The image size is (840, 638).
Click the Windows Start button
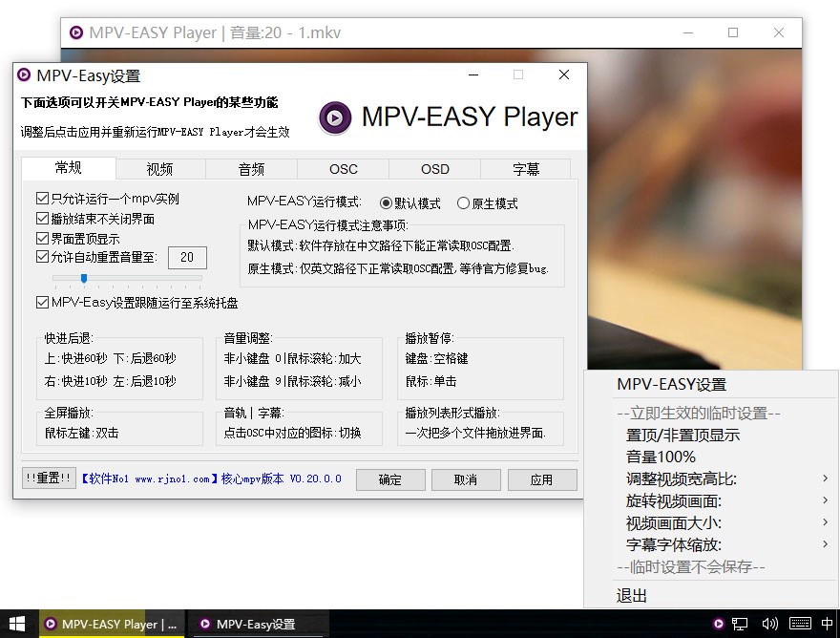click(x=17, y=624)
